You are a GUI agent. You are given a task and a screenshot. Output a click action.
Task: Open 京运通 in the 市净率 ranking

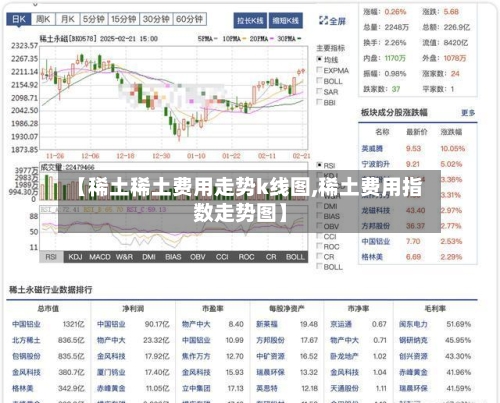coord(341,324)
